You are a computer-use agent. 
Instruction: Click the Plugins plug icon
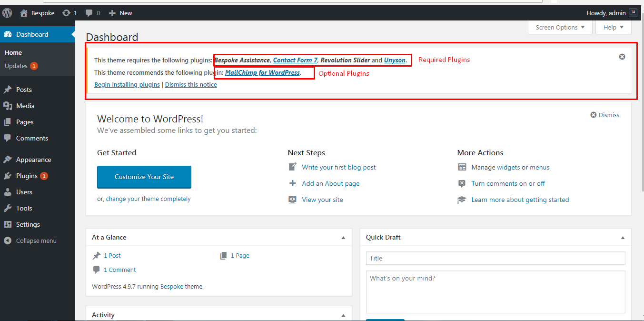pos(8,176)
